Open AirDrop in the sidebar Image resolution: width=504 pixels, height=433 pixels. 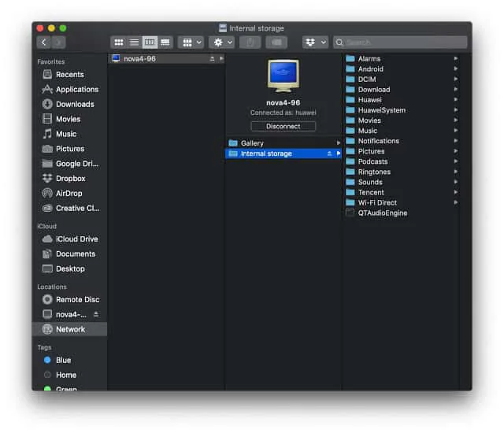click(69, 193)
